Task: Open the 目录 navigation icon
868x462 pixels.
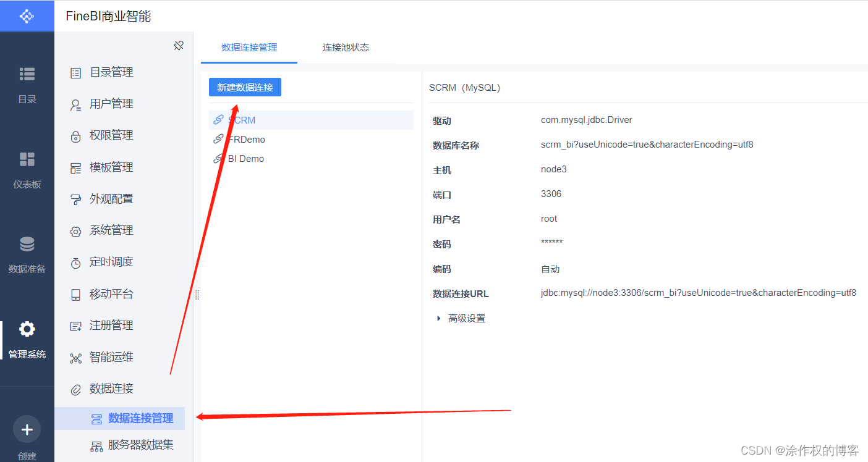Action: [x=27, y=74]
